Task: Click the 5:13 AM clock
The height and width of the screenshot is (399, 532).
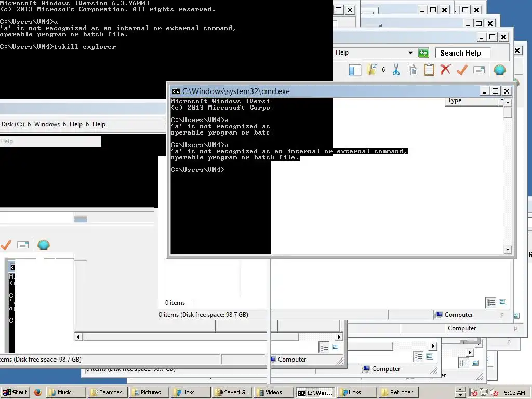Action: point(514,393)
